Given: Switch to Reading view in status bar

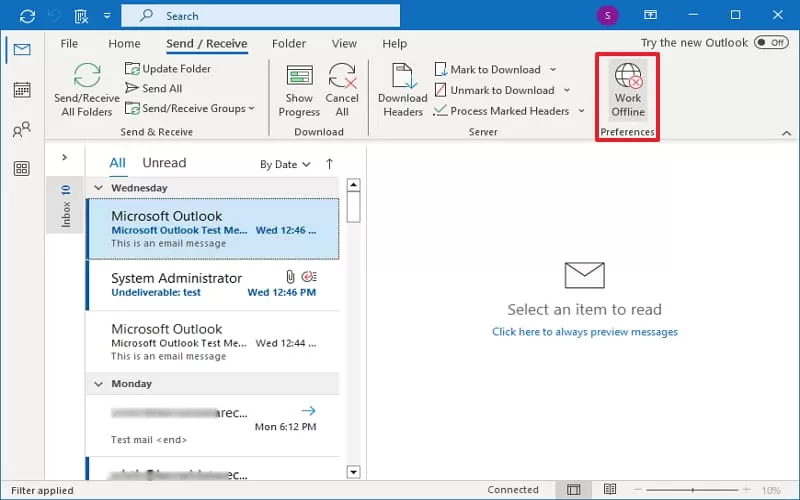Looking at the screenshot, I should [610, 489].
